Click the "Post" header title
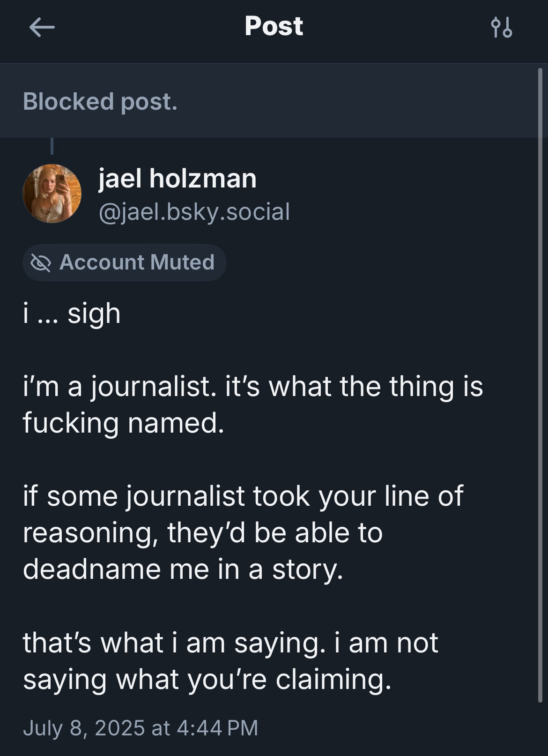The width and height of the screenshot is (548, 756). (x=274, y=26)
